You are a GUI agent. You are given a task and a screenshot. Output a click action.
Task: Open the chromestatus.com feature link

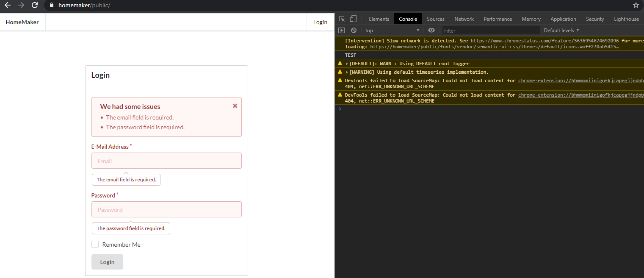544,41
